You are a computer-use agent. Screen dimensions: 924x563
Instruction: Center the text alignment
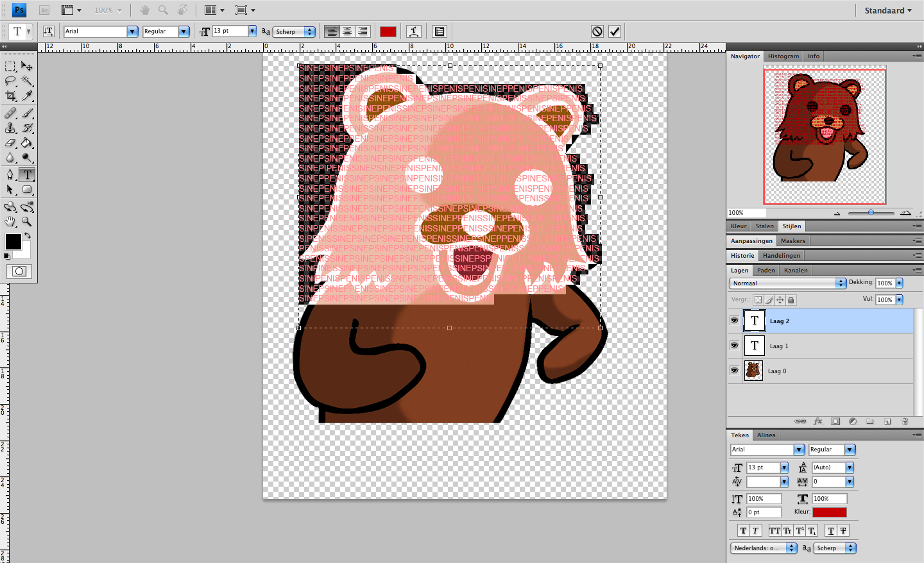pyautogui.click(x=347, y=31)
